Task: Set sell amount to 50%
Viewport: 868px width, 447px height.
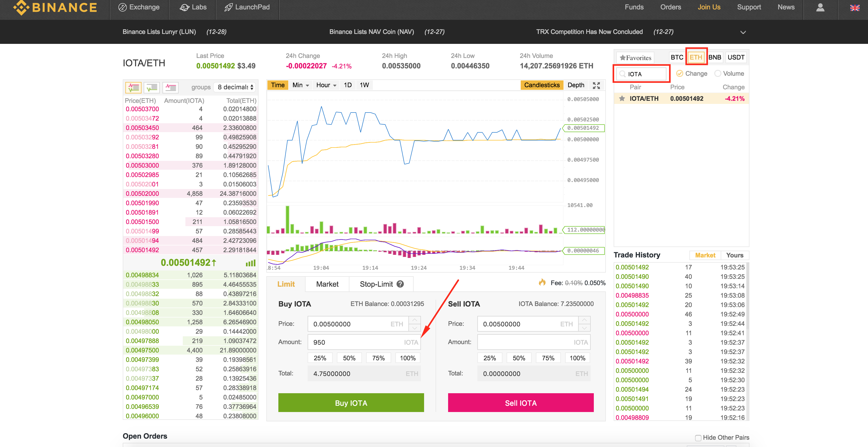Action: pyautogui.click(x=519, y=358)
